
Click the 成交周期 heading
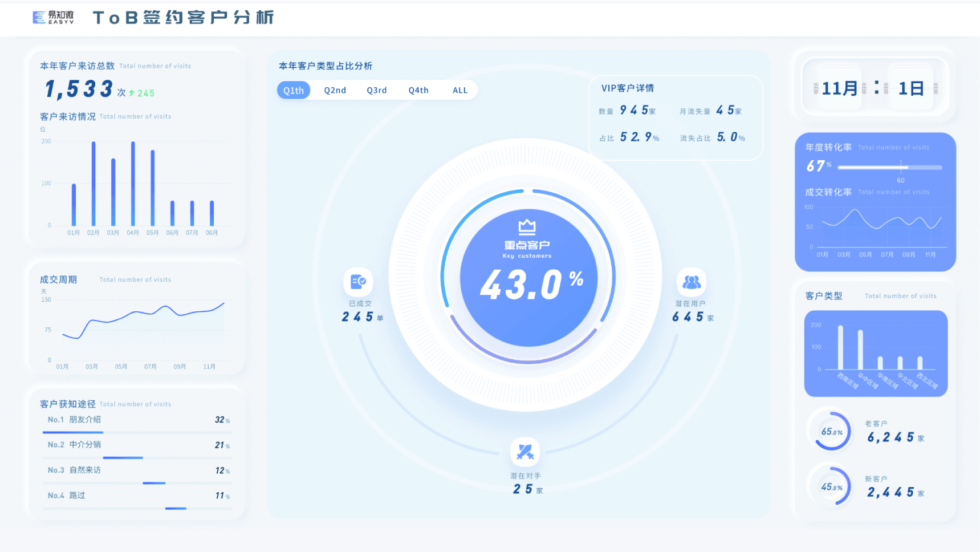(x=58, y=279)
